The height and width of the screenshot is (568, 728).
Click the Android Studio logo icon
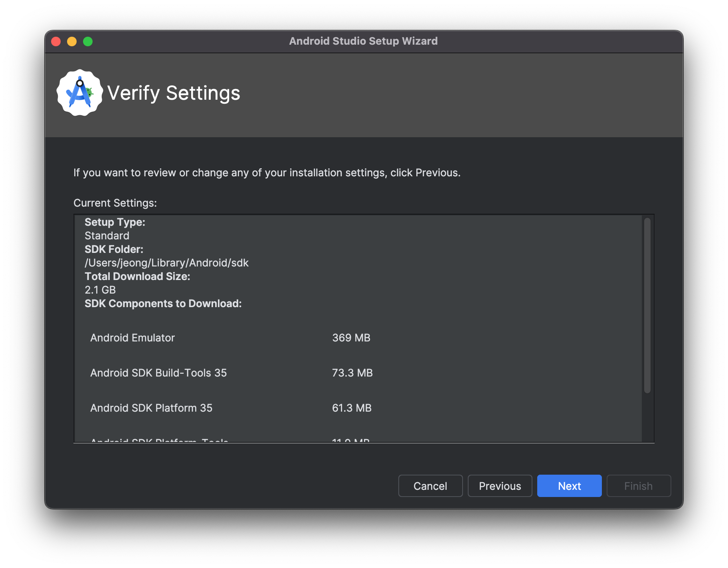click(x=80, y=93)
